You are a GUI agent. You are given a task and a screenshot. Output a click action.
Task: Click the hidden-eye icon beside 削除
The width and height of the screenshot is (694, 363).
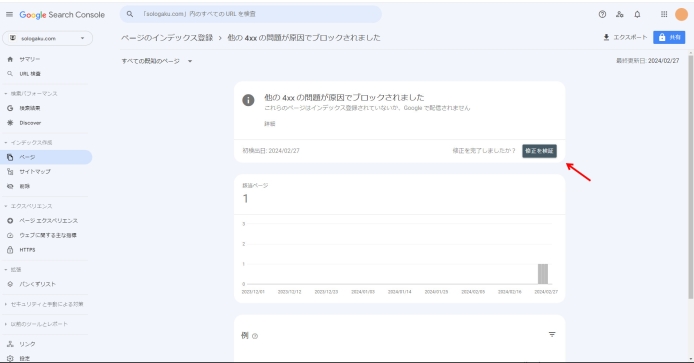[x=10, y=186]
